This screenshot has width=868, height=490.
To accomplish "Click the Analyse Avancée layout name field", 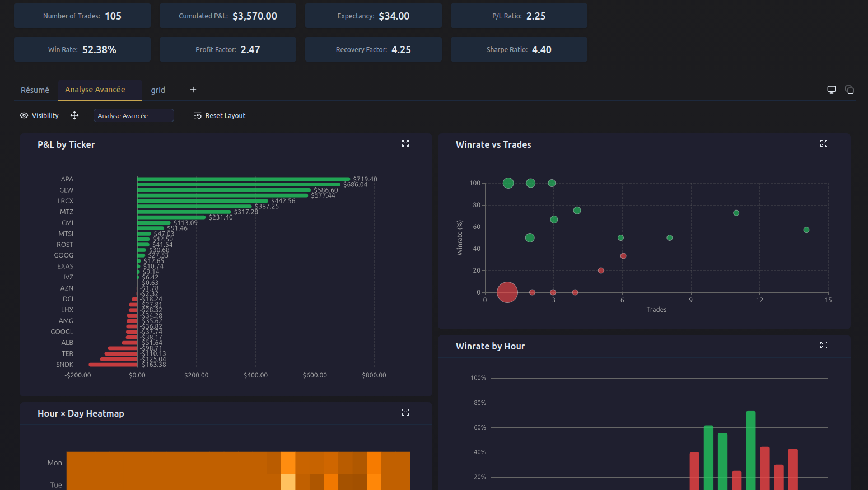I will [134, 115].
